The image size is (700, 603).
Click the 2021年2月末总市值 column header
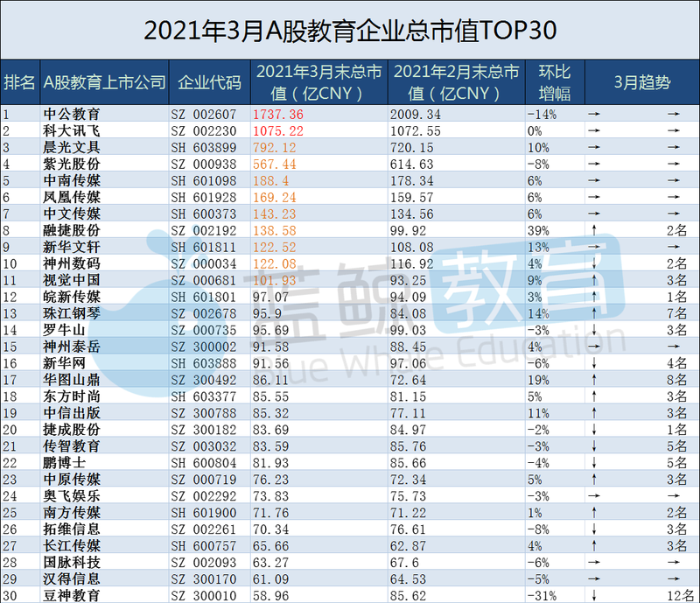point(456,82)
